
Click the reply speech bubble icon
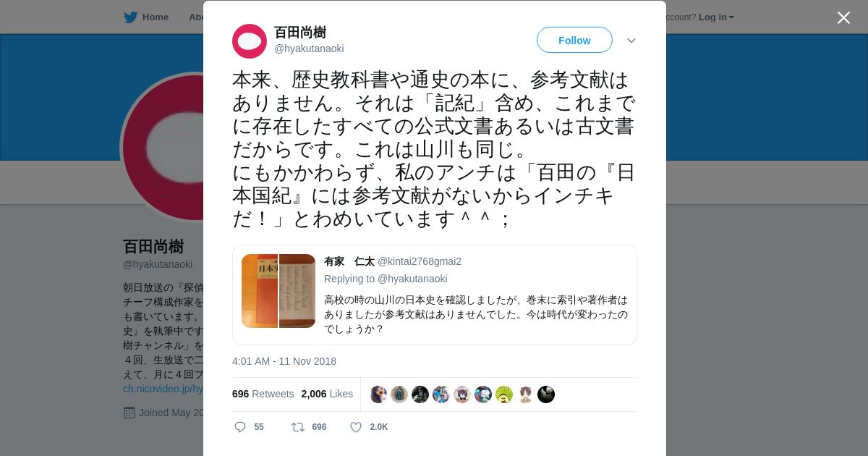click(x=240, y=427)
